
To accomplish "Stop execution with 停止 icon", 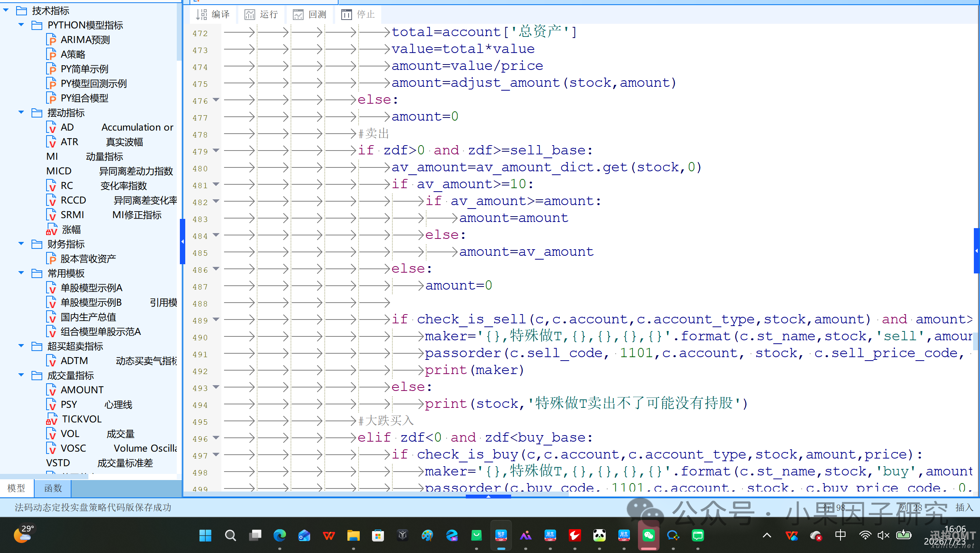I will click(x=358, y=15).
